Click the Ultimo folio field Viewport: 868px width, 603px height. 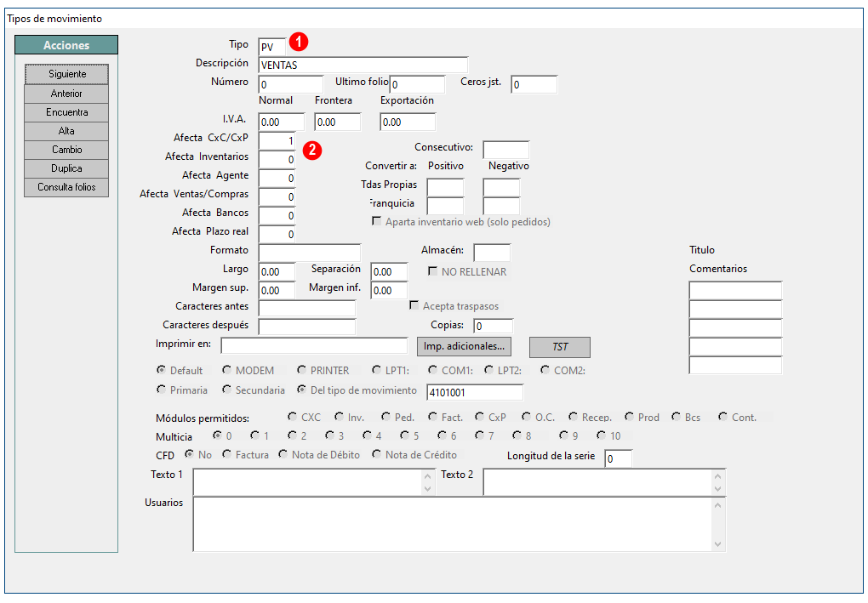pos(417,85)
